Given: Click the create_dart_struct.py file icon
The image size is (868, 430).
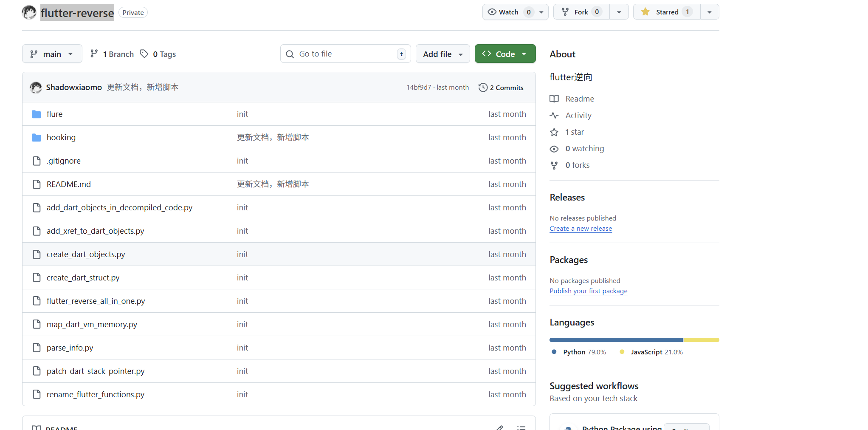Looking at the screenshot, I should [37, 278].
